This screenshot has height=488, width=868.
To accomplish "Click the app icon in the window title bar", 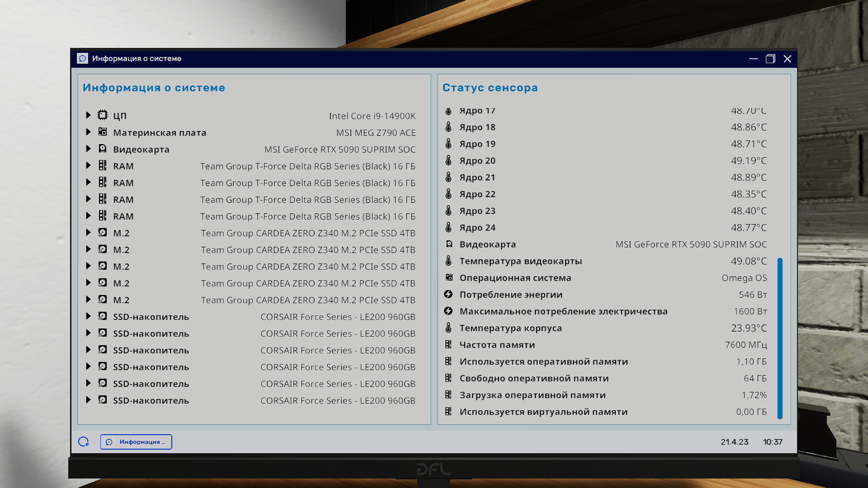I will (82, 58).
